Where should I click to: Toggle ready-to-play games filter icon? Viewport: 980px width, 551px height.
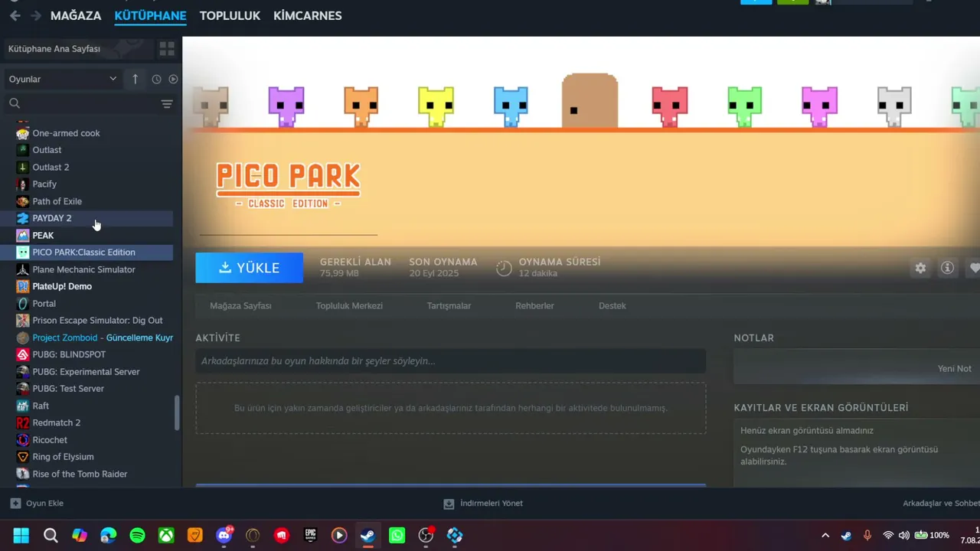pyautogui.click(x=173, y=79)
